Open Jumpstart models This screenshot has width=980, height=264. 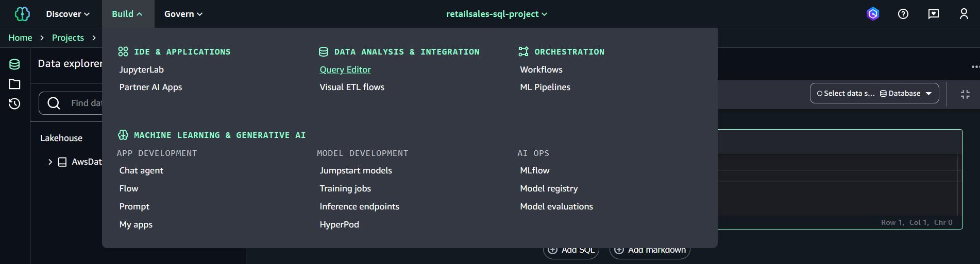tap(356, 170)
